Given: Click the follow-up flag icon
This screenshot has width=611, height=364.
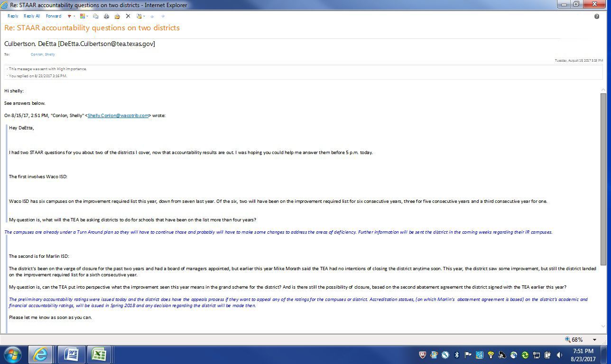Looking at the screenshot, I should click(x=69, y=16).
